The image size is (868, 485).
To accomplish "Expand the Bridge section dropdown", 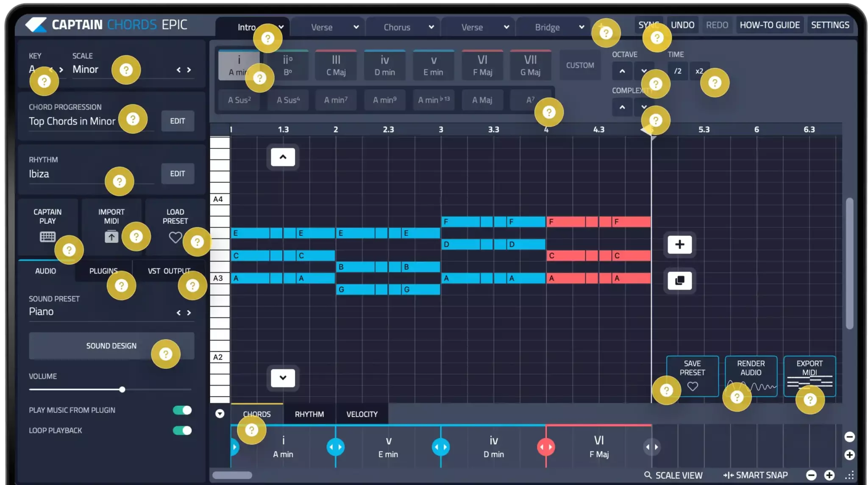I will [x=581, y=27].
